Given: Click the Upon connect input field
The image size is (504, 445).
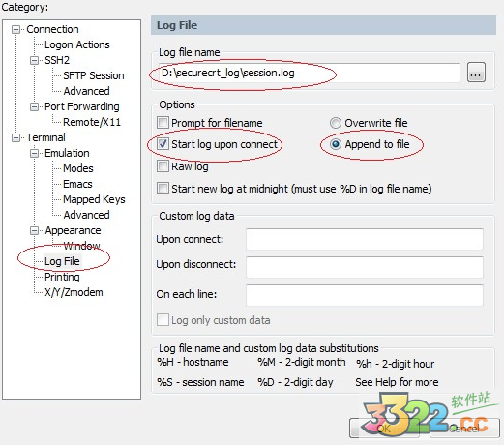Looking at the screenshot, I should tap(365, 239).
